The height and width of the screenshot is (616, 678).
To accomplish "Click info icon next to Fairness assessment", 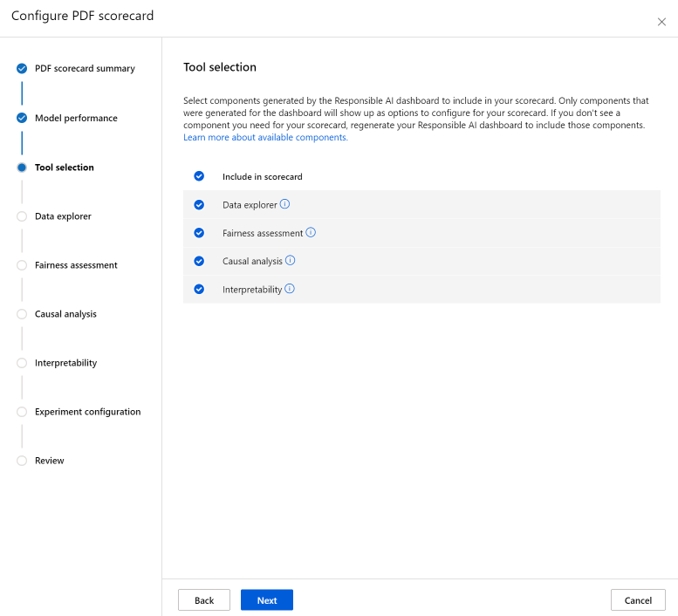I will 311,233.
